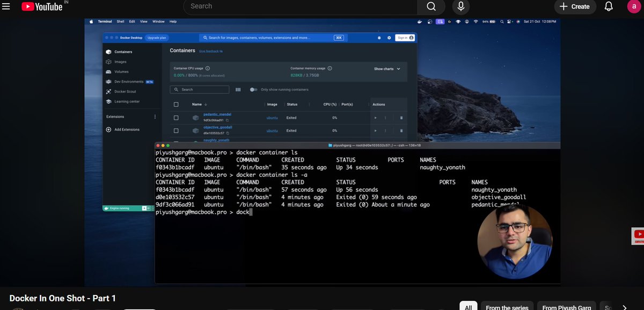Focus the YouTube search input field
The image size is (644, 310).
click(301, 6)
